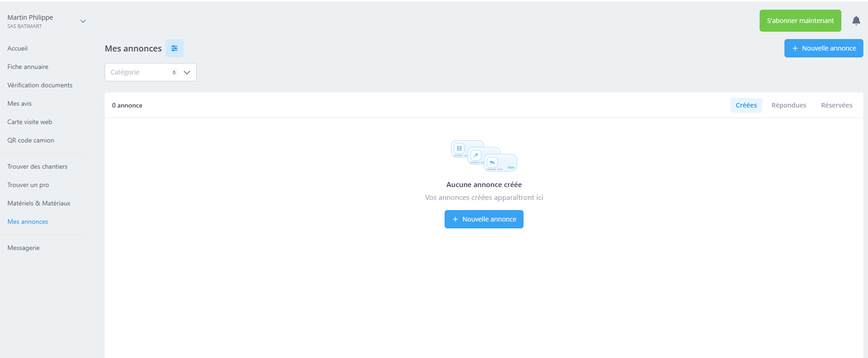The width and height of the screenshot is (868, 358).
Task: Open Trouver des chantiers
Action: (38, 166)
